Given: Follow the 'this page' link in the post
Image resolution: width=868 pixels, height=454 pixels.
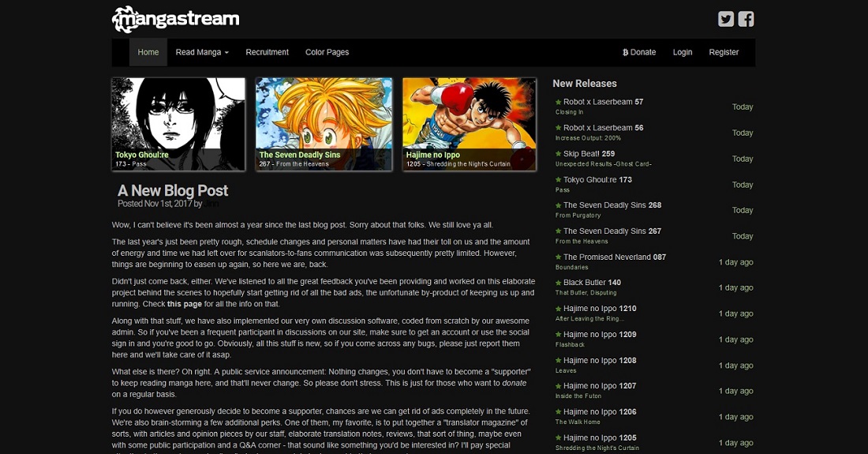Looking at the screenshot, I should (185, 304).
